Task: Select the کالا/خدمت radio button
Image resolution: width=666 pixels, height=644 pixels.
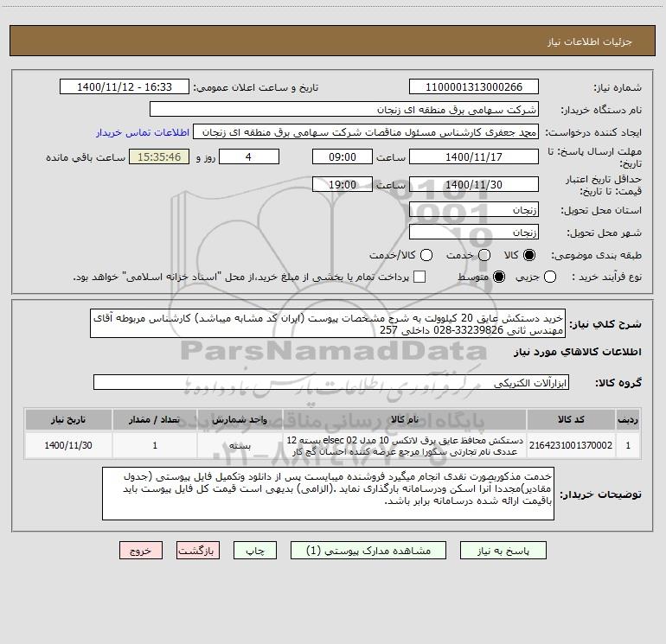Action: coord(426,255)
